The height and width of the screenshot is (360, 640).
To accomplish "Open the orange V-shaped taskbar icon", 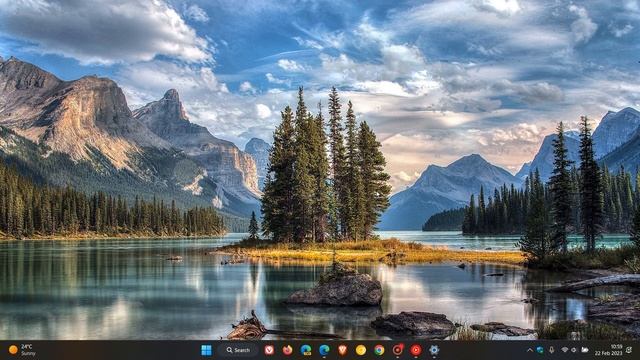I will [342, 350].
